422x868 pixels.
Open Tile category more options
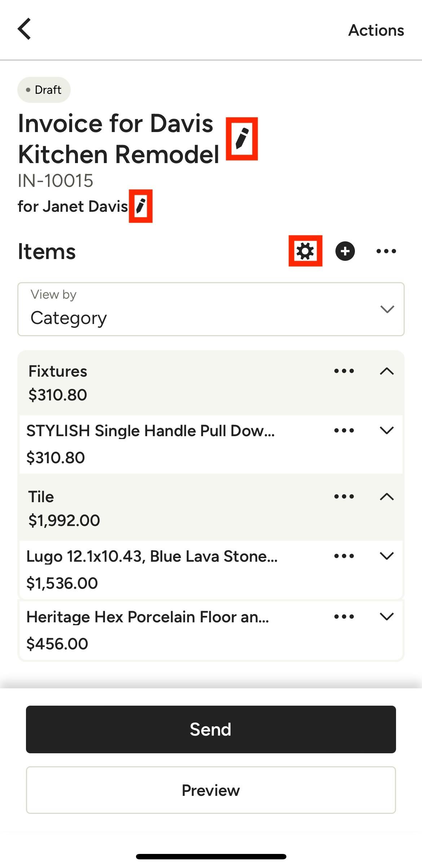point(344,496)
